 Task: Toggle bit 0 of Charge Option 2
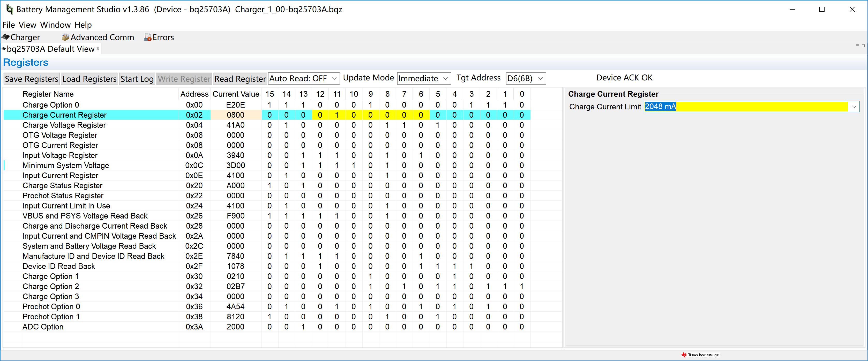[522, 287]
